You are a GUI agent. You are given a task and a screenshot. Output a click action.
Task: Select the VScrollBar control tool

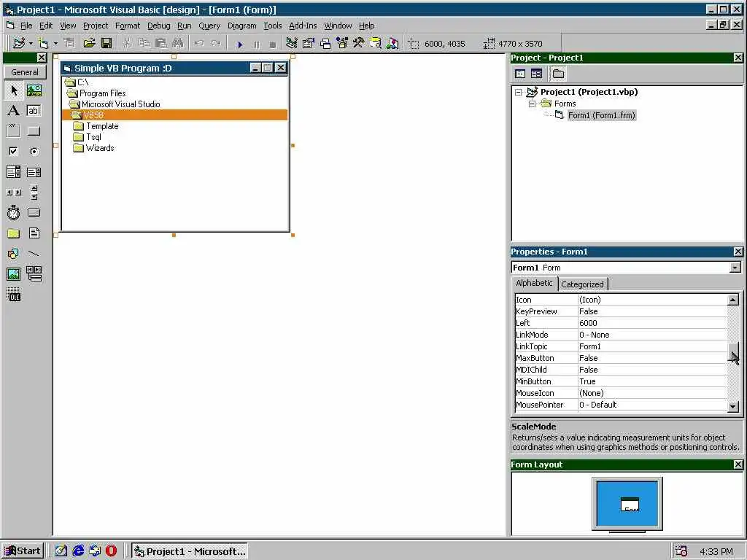click(x=34, y=192)
